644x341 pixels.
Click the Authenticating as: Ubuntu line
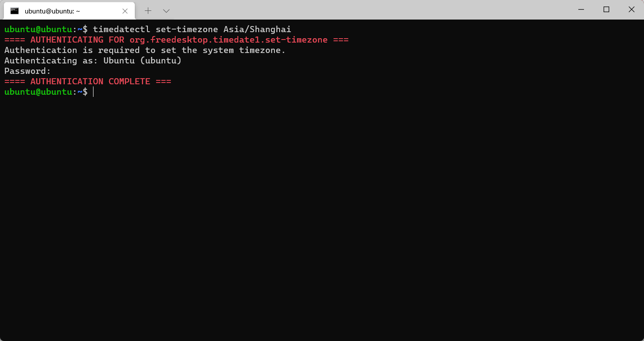pos(93,60)
